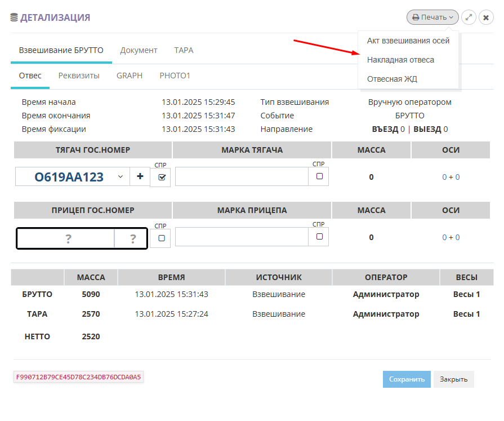The image size is (504, 421).
Task: Click the Марка тягача input field
Action: pyautogui.click(x=242, y=177)
